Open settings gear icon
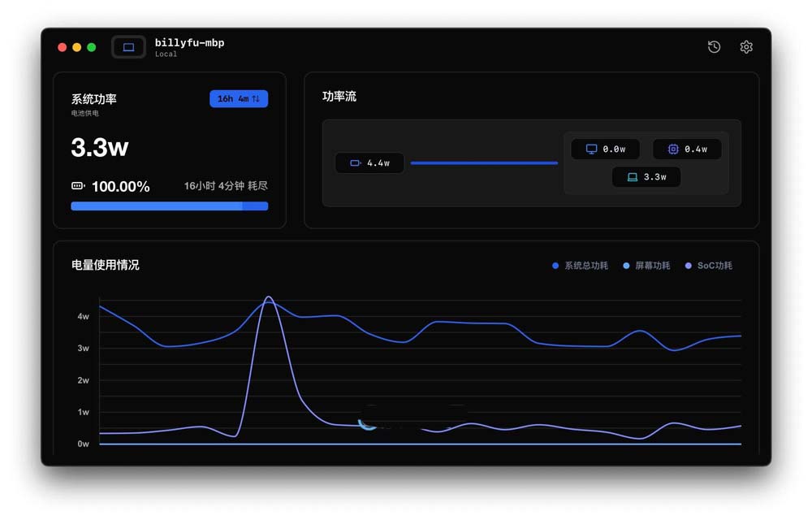Image resolution: width=812 pixels, height=520 pixels. tap(745, 46)
